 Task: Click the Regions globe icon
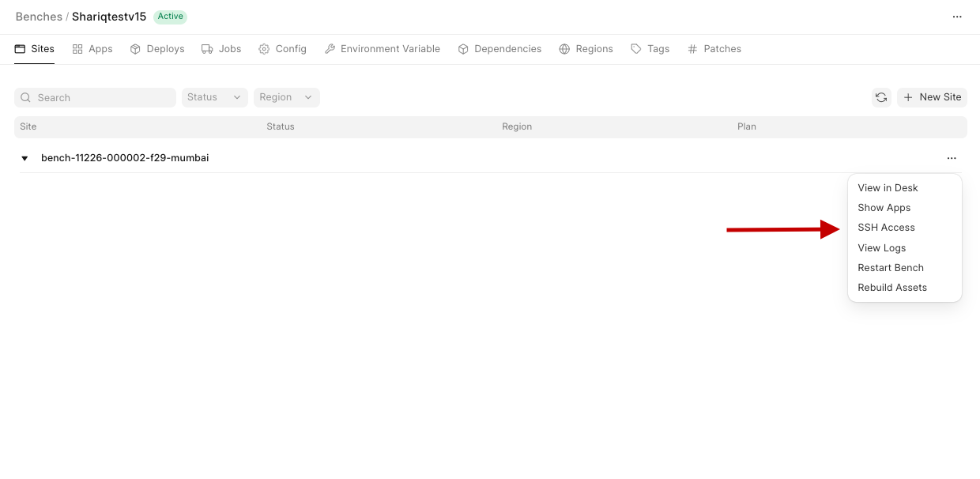pyautogui.click(x=564, y=49)
